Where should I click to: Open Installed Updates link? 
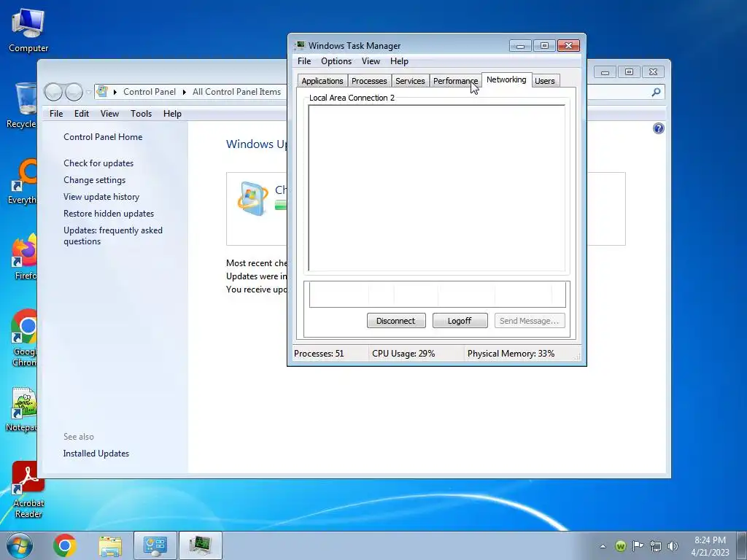point(96,454)
